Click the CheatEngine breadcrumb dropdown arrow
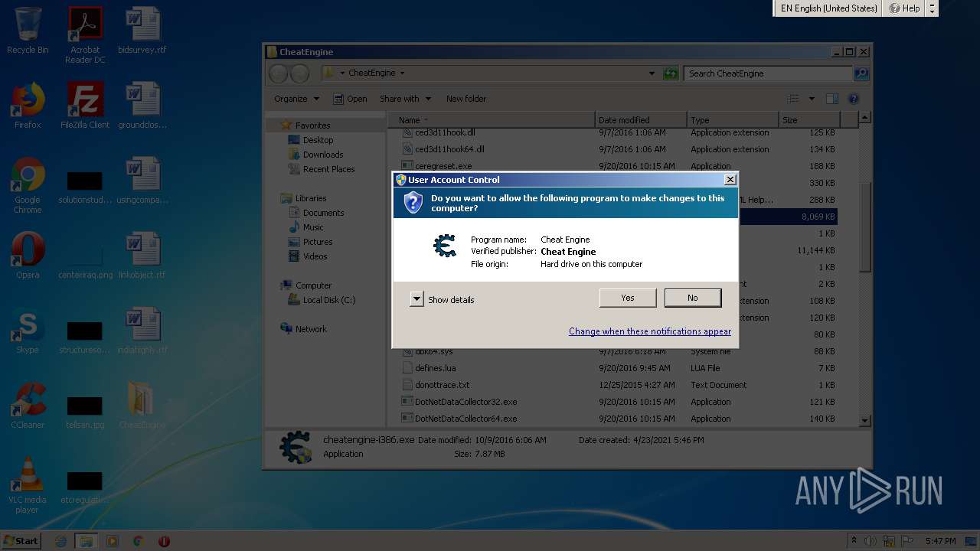 pos(402,73)
